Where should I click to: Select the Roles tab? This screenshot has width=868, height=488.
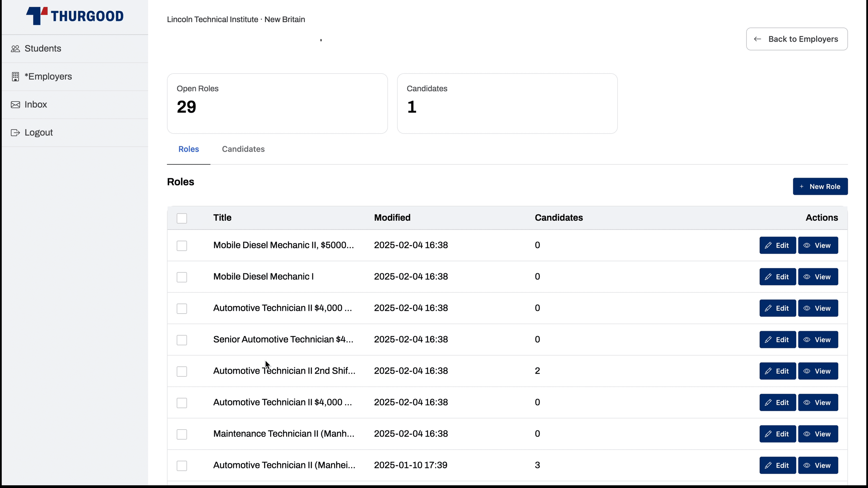pyautogui.click(x=188, y=149)
